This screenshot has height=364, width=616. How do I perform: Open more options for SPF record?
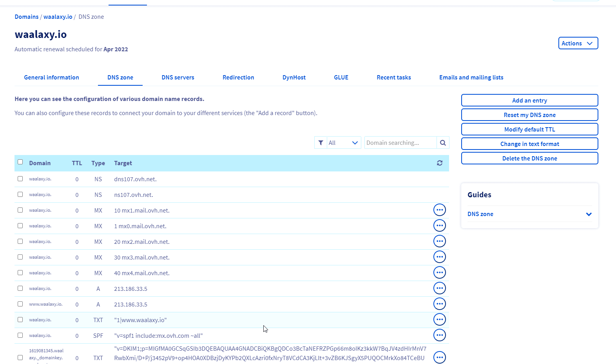click(x=440, y=335)
